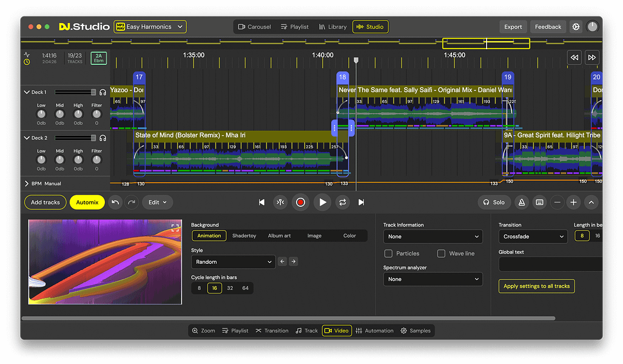The image size is (623, 364).
Task: Collapse the Deck 2 section
Action: coord(27,138)
